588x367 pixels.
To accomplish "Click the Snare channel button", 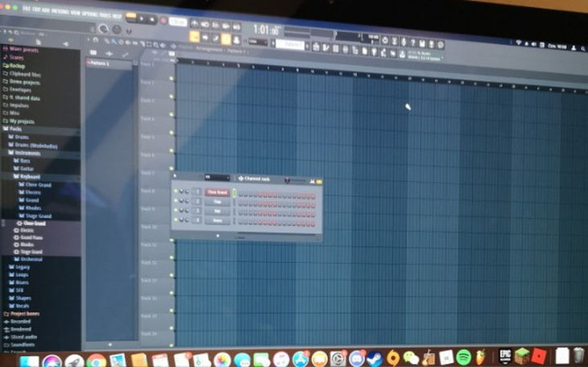I will coord(217,221).
